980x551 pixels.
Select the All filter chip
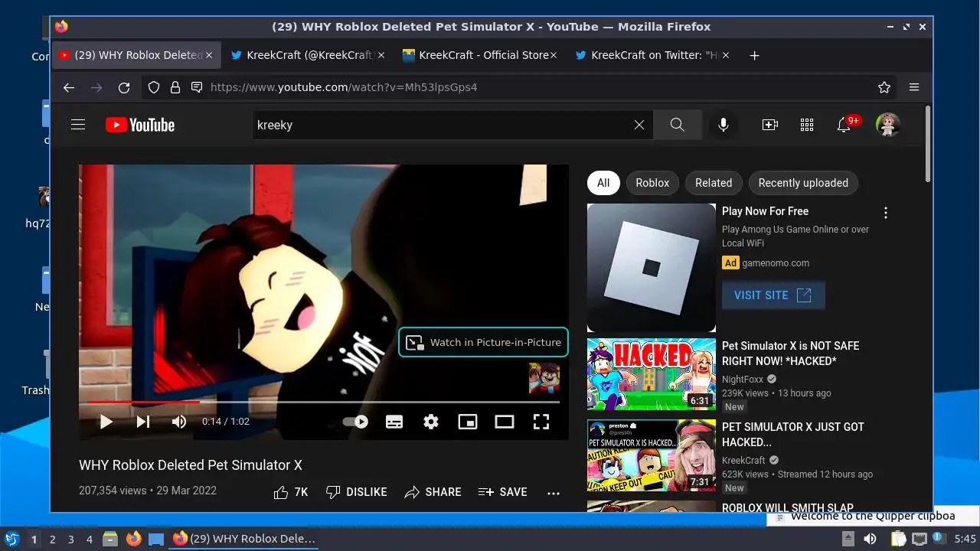pyautogui.click(x=603, y=183)
